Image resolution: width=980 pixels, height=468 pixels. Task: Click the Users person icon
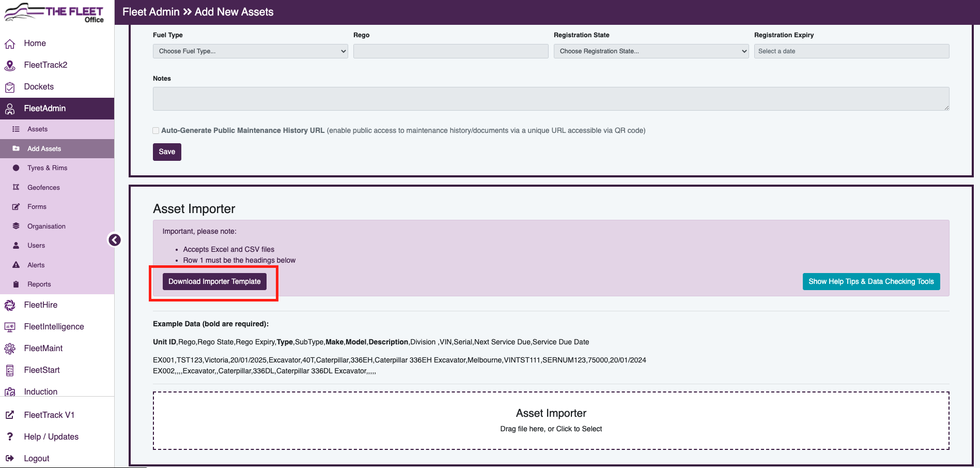pos(16,246)
